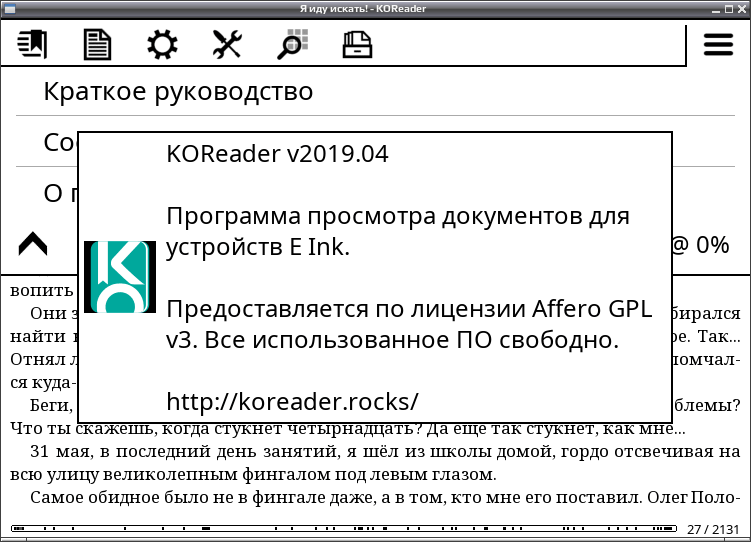This screenshot has height=542, width=751.
Task: Click the KOReader logo in About dialog
Action: coord(120,277)
